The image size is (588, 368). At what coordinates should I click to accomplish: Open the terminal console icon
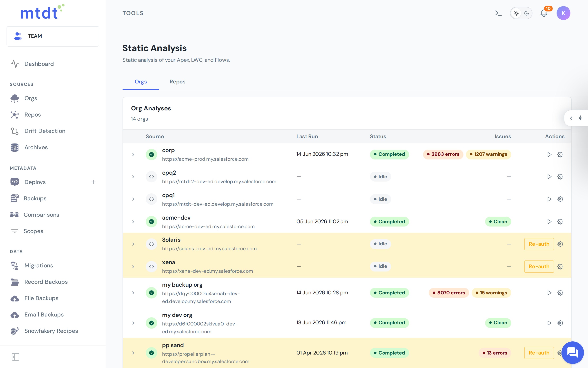click(x=498, y=13)
